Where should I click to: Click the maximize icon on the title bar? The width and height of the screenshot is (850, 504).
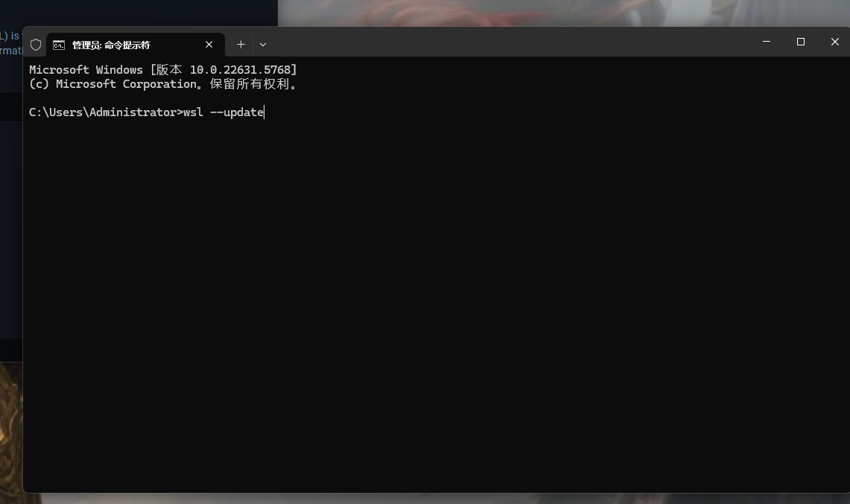point(801,42)
